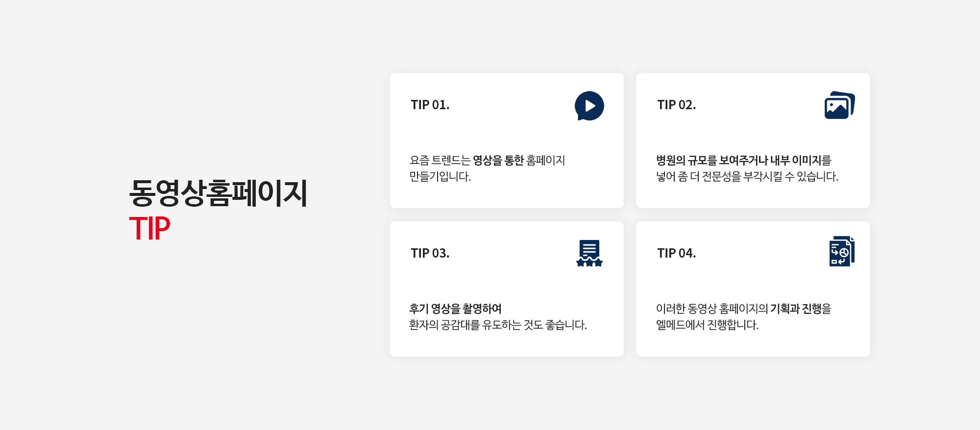Click the bold 영상을 통한 phrase
Screen dimensions: 980x430
[498, 161]
